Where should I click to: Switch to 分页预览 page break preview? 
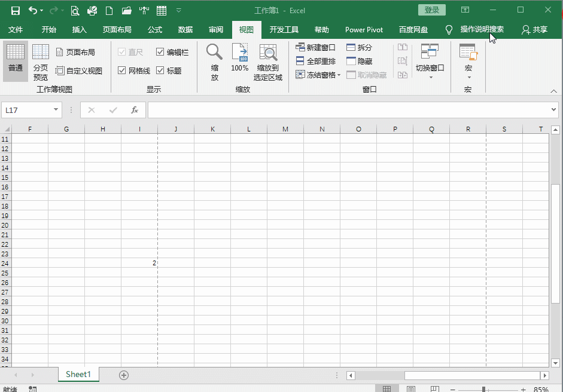[x=41, y=62]
